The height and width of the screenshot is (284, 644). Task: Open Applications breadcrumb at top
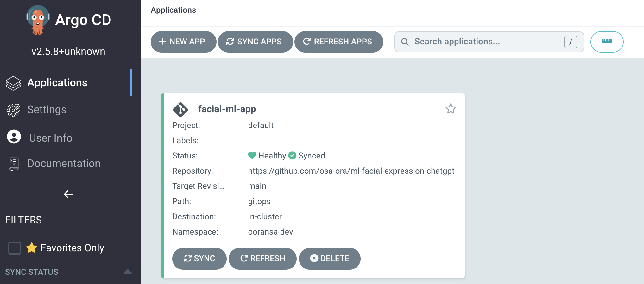173,10
